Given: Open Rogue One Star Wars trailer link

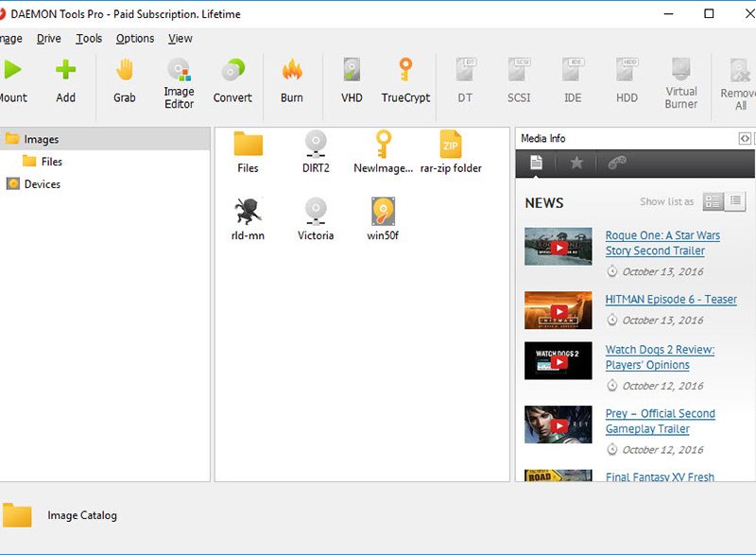Looking at the screenshot, I should click(x=662, y=243).
